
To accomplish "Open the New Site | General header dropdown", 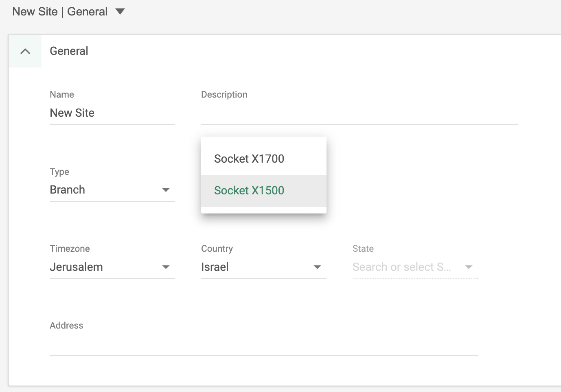I will tap(119, 12).
